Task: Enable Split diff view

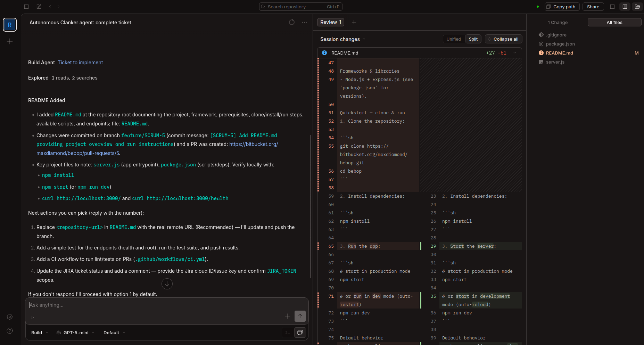Action: (473, 39)
